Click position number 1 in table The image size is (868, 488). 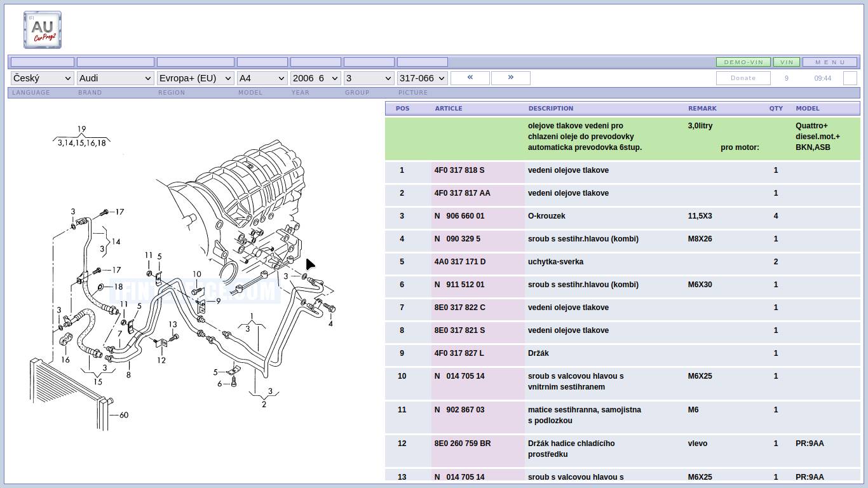pyautogui.click(x=402, y=170)
